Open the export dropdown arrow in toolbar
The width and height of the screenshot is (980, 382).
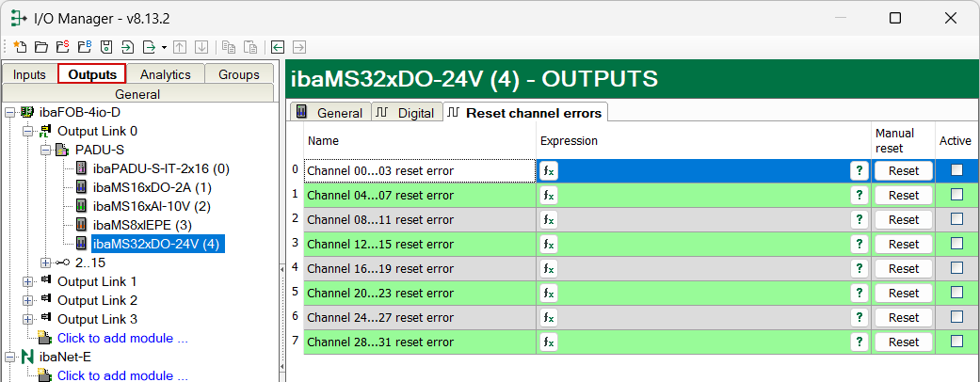[164, 47]
